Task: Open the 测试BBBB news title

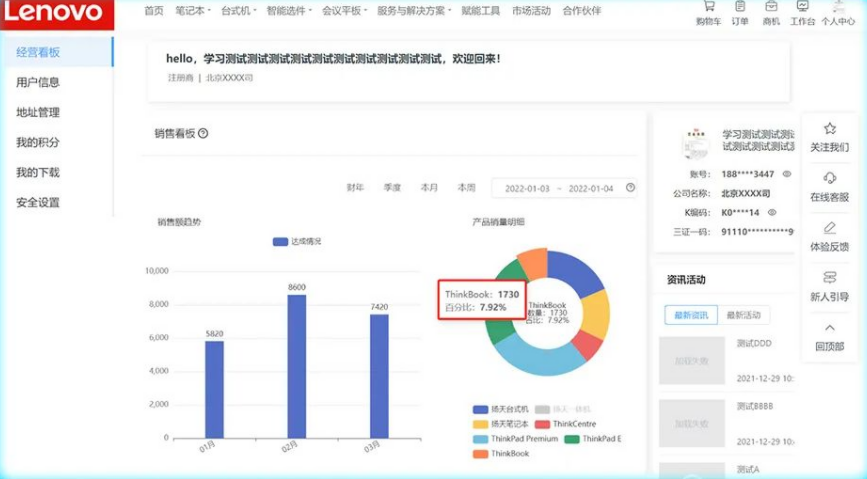Action: coord(755,407)
